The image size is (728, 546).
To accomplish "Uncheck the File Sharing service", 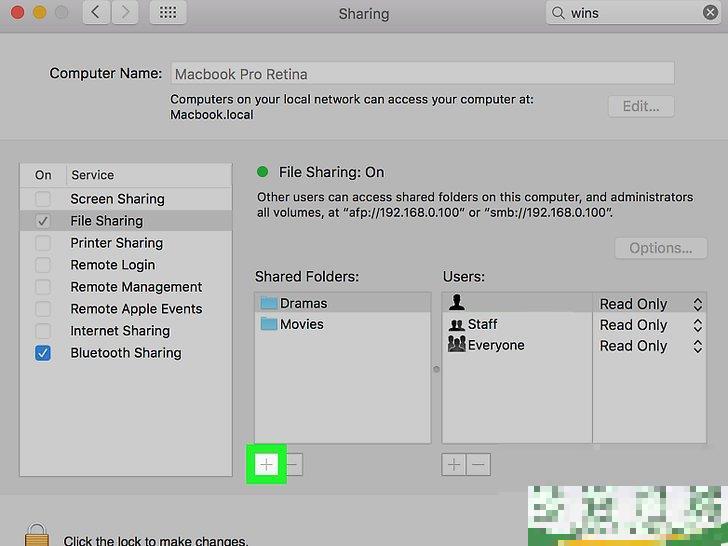I will point(43,221).
